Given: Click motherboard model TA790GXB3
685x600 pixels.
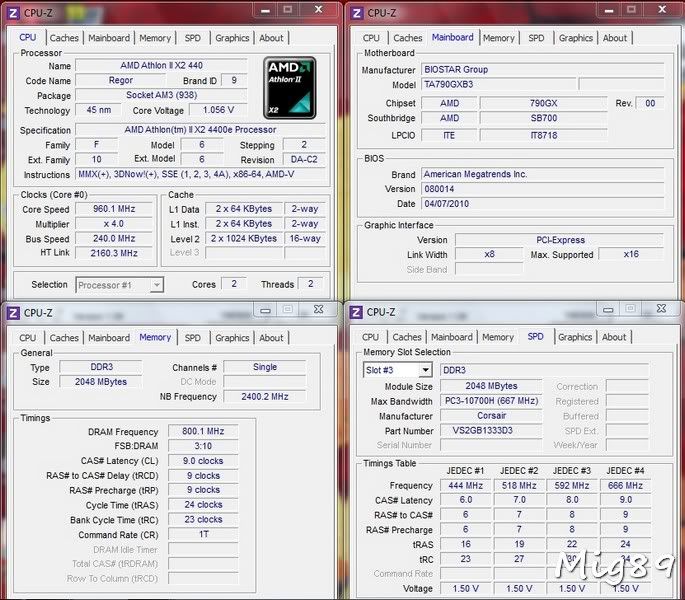Looking at the screenshot, I should pos(498,84).
